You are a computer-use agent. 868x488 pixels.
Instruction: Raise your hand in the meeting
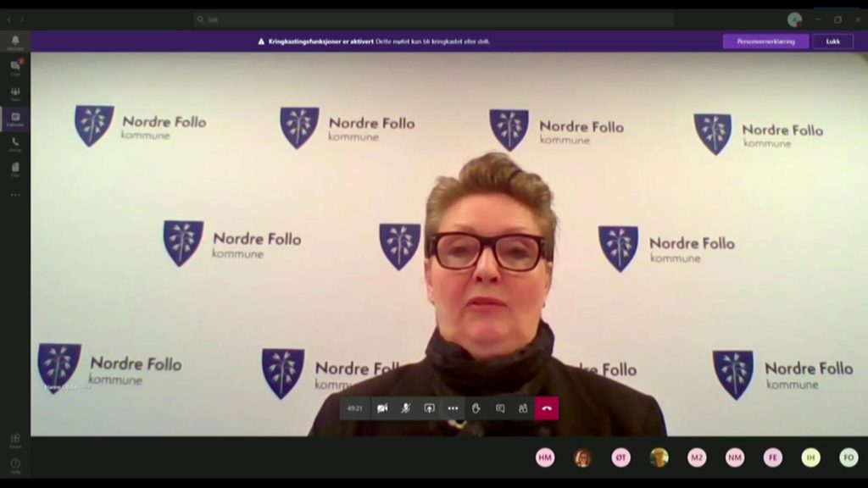pyautogui.click(x=476, y=408)
